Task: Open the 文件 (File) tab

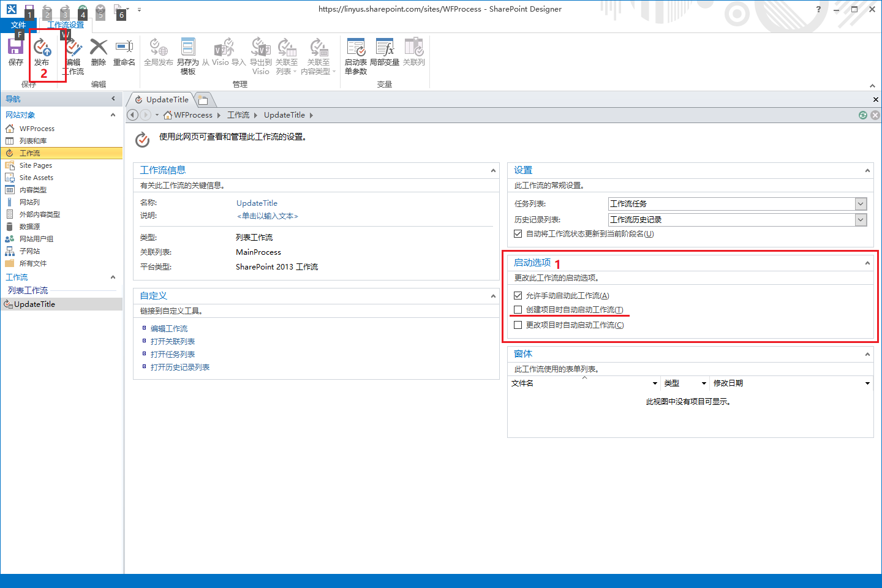Action: 18,25
